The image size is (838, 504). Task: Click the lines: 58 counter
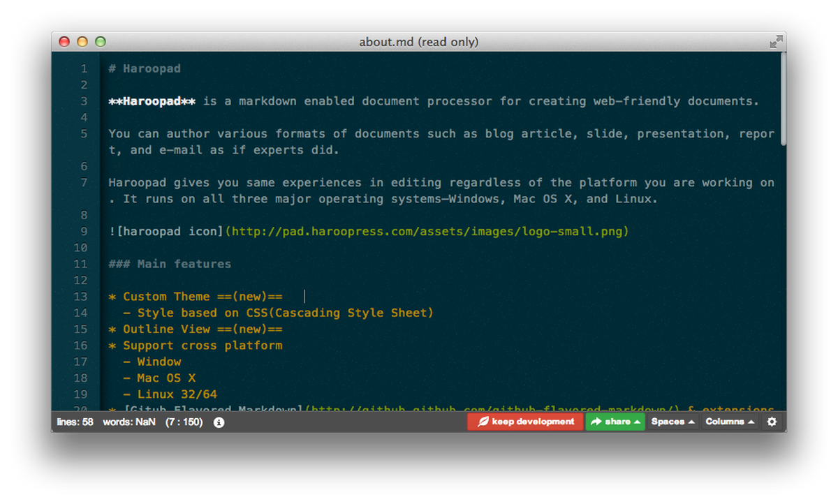pyautogui.click(x=75, y=422)
